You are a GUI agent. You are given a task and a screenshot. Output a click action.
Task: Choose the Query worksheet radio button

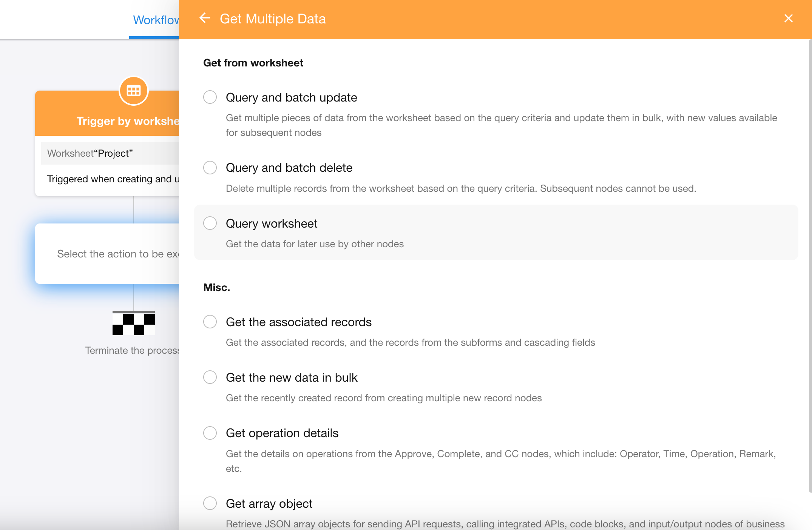210,223
